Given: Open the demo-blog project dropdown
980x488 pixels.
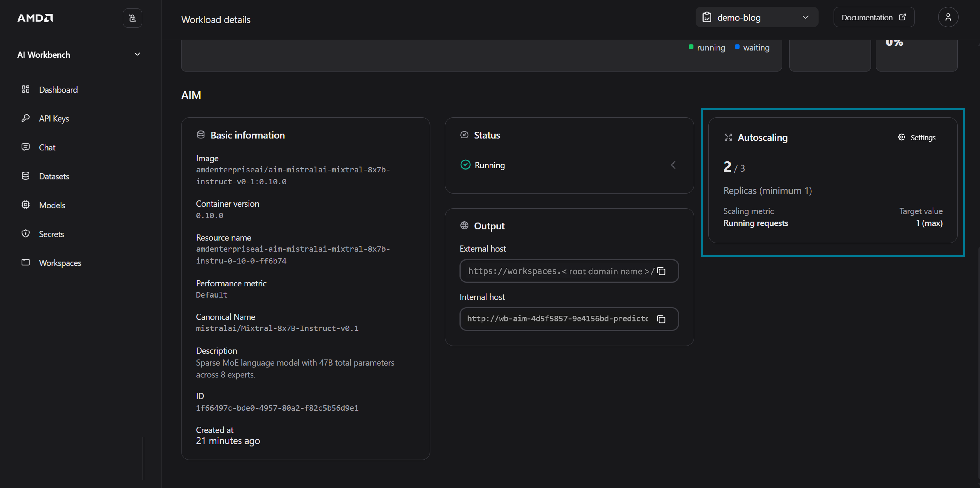Looking at the screenshot, I should point(756,18).
